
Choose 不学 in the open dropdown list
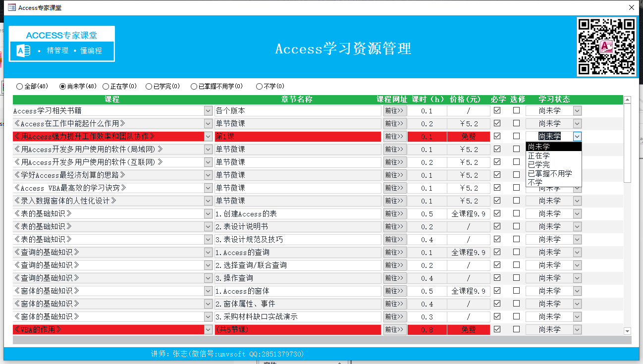[553, 182]
